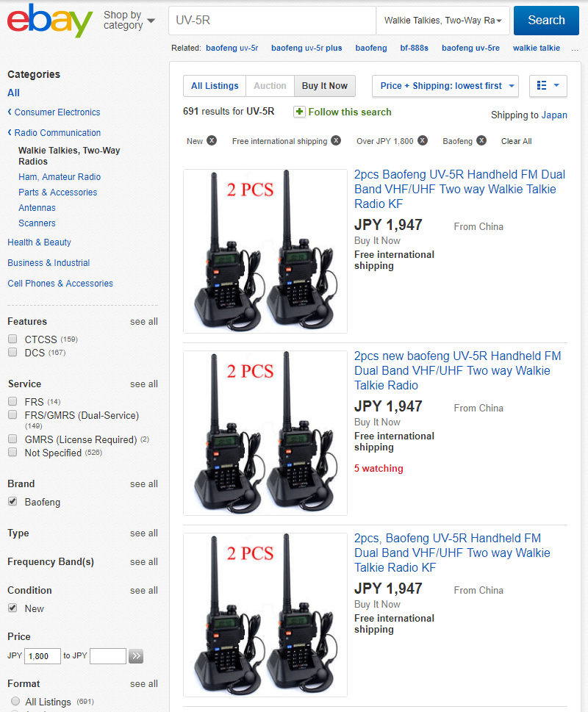
Task: Click the eBay logo
Action: click(49, 21)
